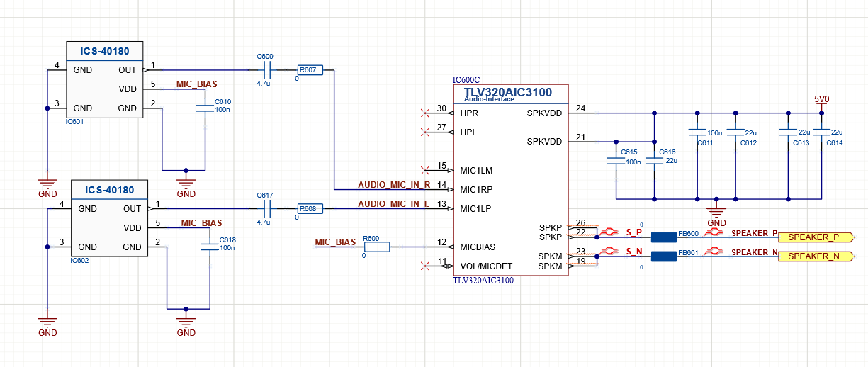Viewport: 868px width, 367px height.
Task: Click the no-connect cross on HPL pin 27
Action: [425, 132]
